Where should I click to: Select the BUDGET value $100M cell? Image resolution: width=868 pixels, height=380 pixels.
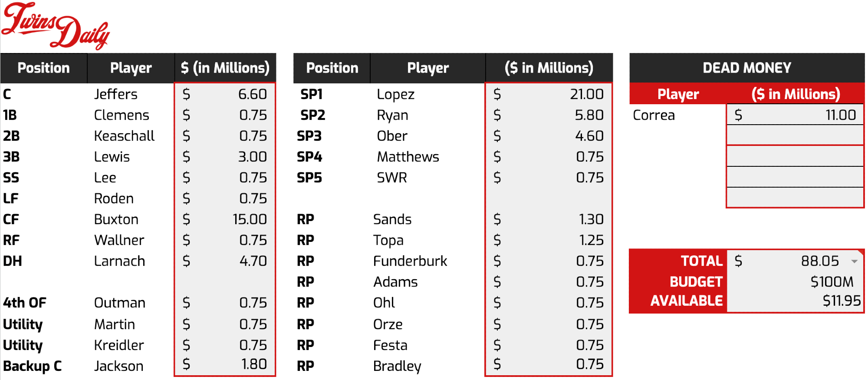pos(795,282)
